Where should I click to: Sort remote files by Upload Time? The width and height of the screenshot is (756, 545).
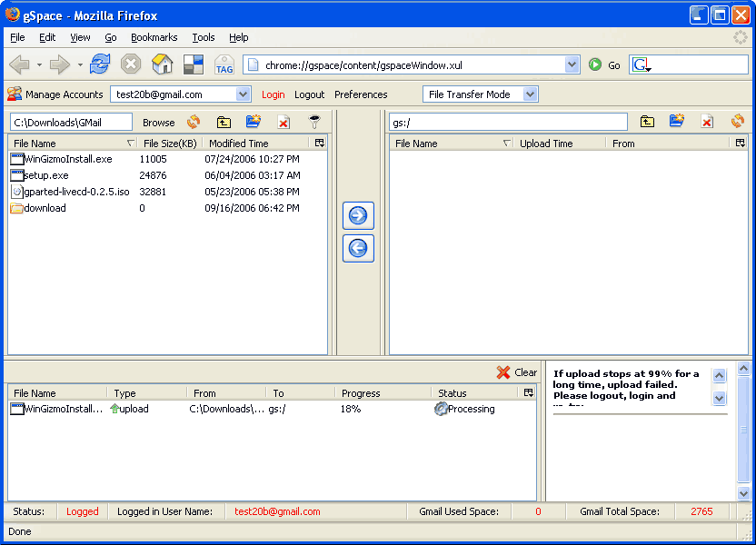pyautogui.click(x=560, y=144)
